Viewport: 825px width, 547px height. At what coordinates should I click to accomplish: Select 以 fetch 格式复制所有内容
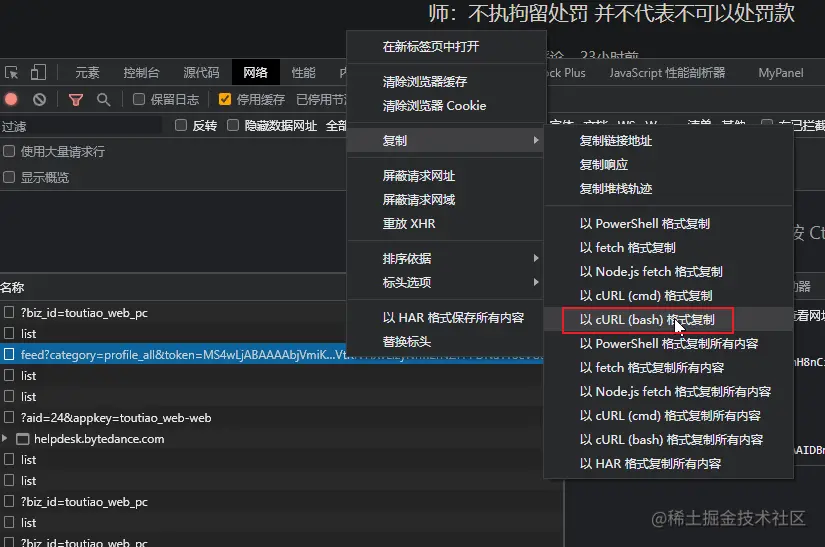(668, 368)
